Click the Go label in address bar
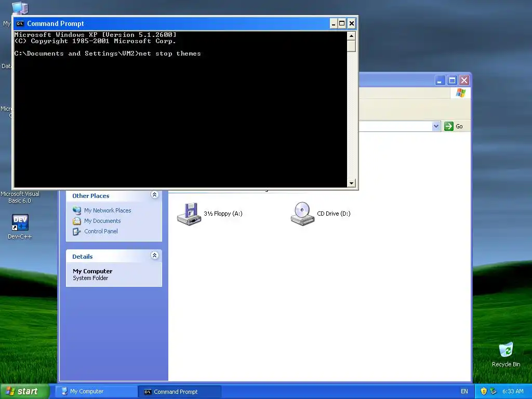This screenshot has height=399, width=532. (x=459, y=126)
